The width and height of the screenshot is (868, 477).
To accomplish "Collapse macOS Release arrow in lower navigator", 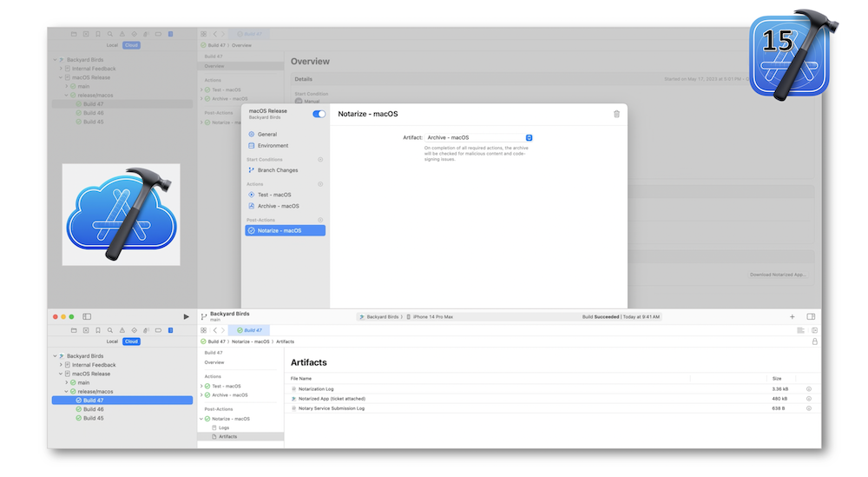I will point(61,374).
